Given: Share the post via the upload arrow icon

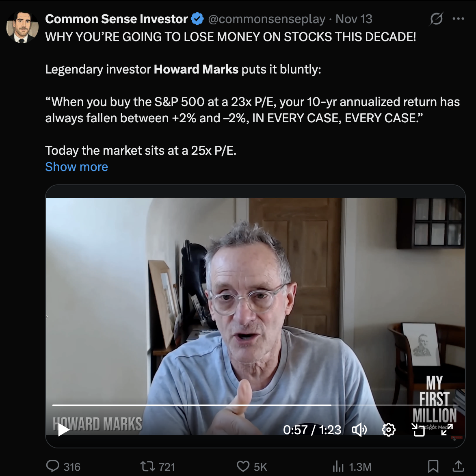Looking at the screenshot, I should pos(459,466).
